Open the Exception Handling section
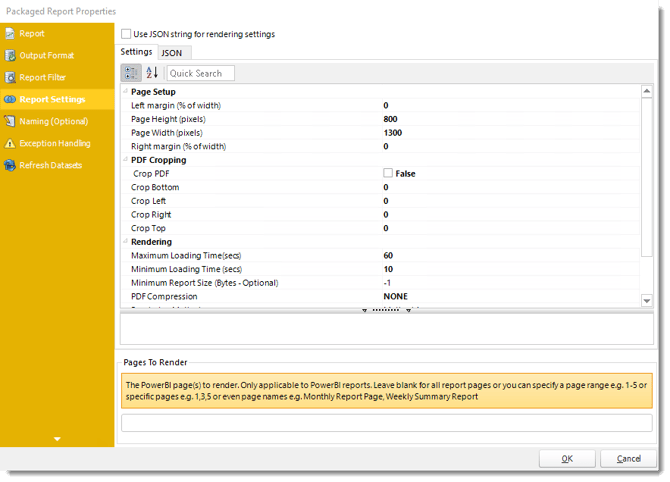 (x=55, y=144)
